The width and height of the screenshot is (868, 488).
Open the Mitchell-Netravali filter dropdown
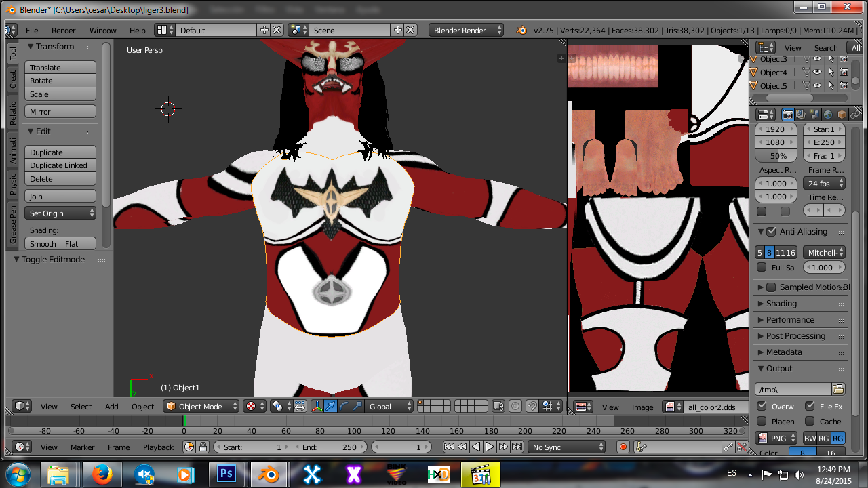click(x=824, y=252)
